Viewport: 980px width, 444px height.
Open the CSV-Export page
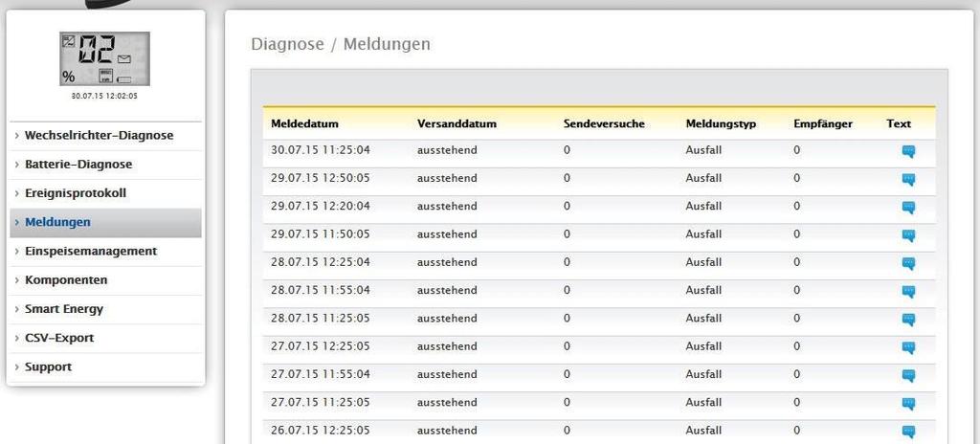pos(59,338)
